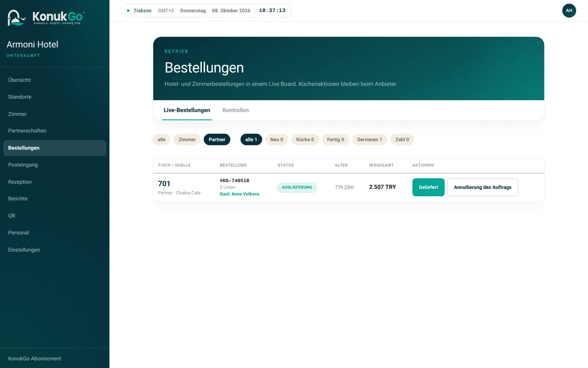
Task: Switch to the Live-Bestellungen tab
Action: tap(187, 110)
